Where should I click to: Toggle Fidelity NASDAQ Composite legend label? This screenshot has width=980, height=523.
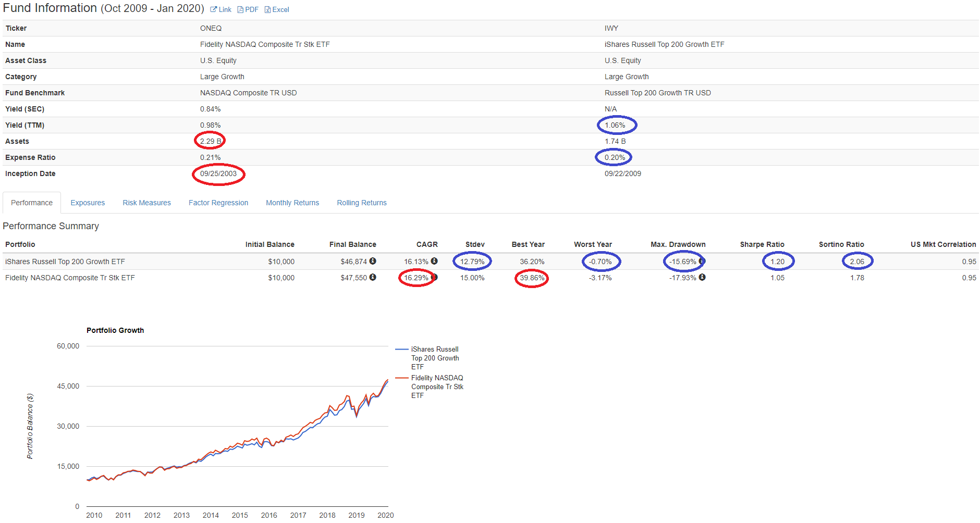coord(437,387)
